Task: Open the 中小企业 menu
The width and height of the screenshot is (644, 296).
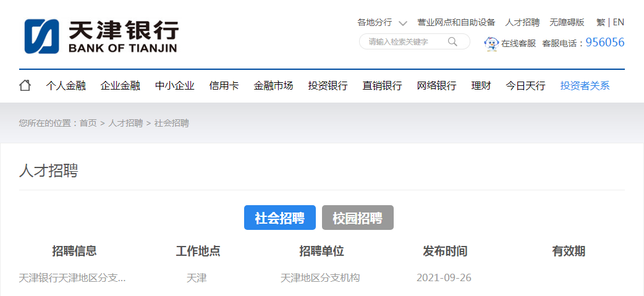Action: (174, 86)
